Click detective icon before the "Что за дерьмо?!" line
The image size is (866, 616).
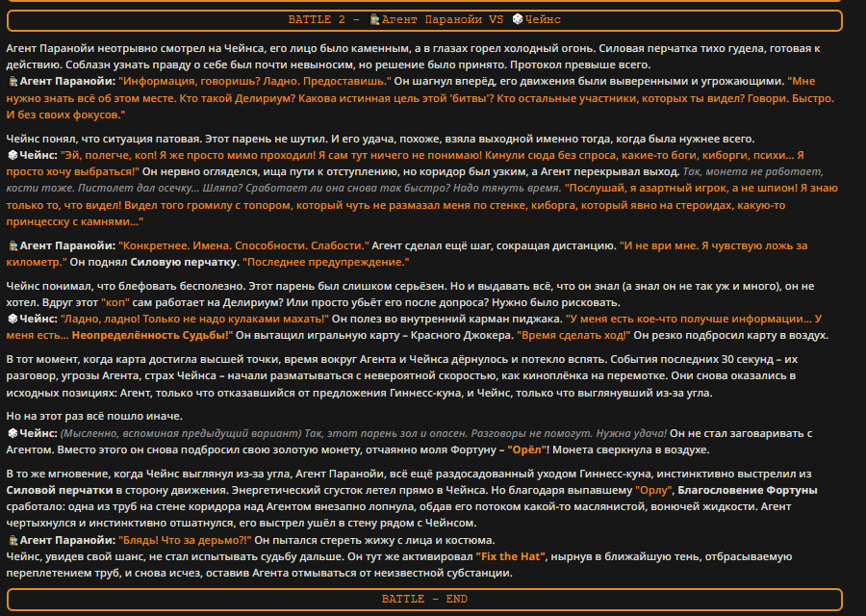click(13, 540)
